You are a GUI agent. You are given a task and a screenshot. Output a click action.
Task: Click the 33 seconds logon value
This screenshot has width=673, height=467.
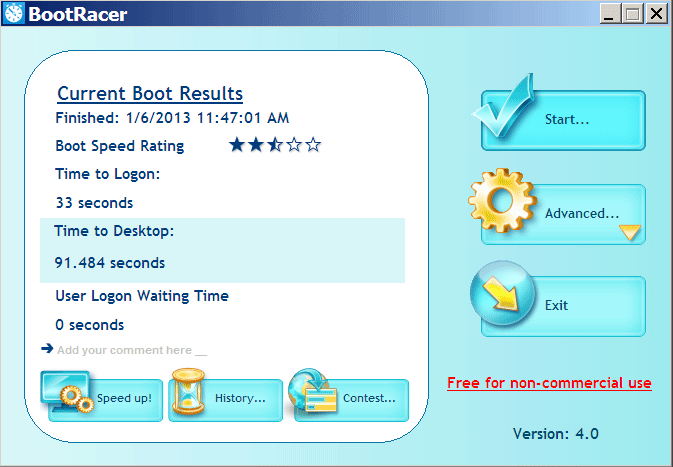pyautogui.click(x=94, y=203)
